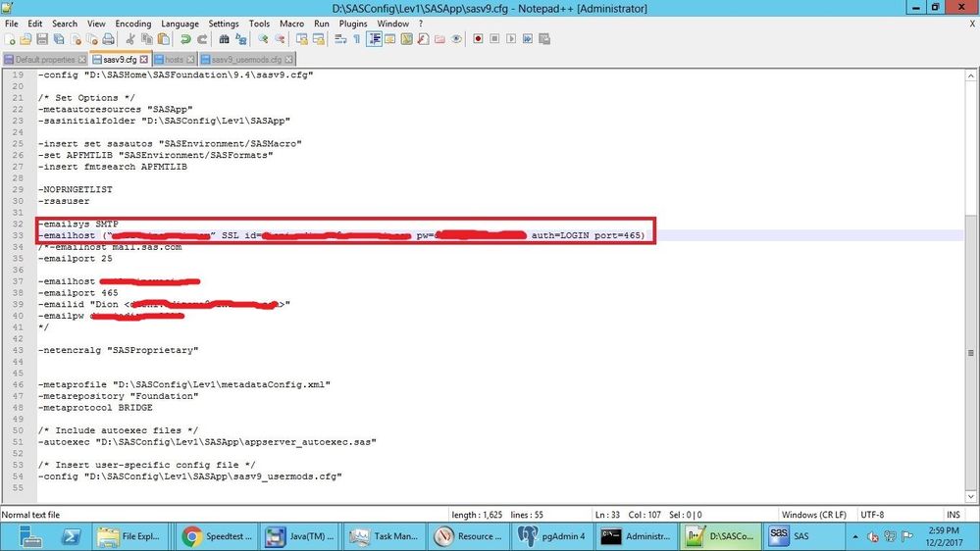Paste from clipboard via toolbar icon
The height and width of the screenshot is (551, 980).
[x=163, y=39]
